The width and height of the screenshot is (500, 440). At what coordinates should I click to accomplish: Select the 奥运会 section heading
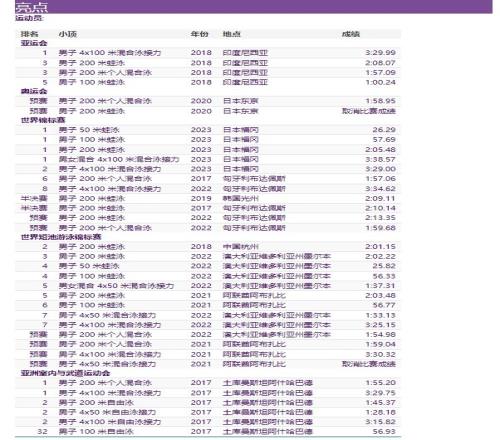tap(34, 91)
